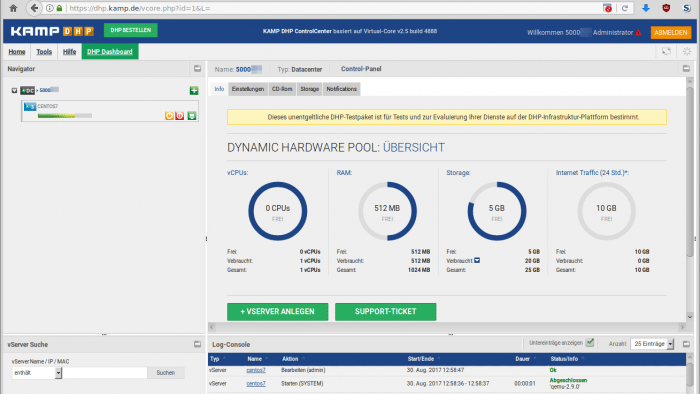Click the browser home icon

click(13, 8)
